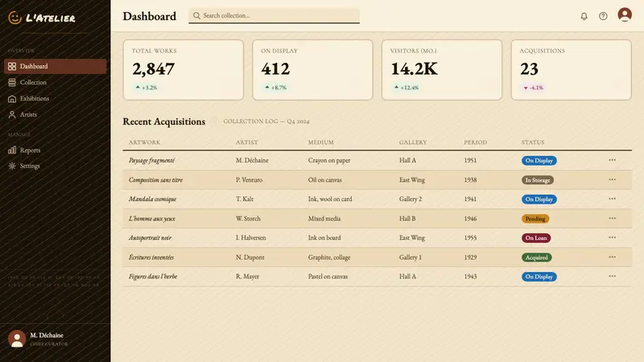Click medium cell Ink, wool on card
Screen dimensions: 644x362
330,199
